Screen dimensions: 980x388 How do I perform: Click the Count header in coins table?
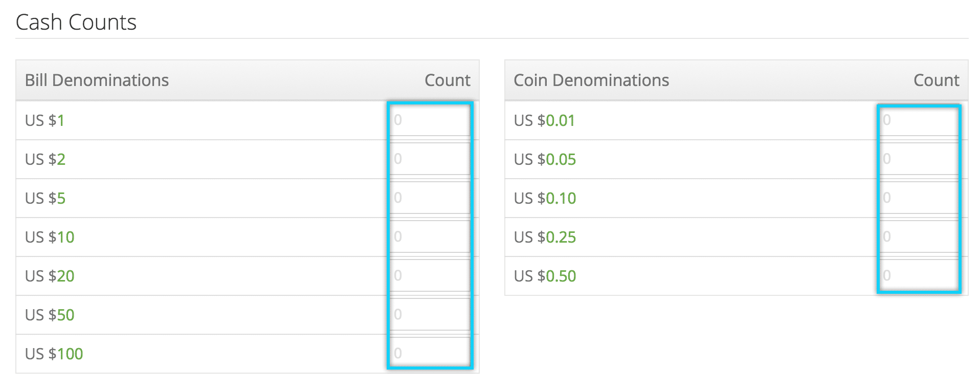click(937, 80)
